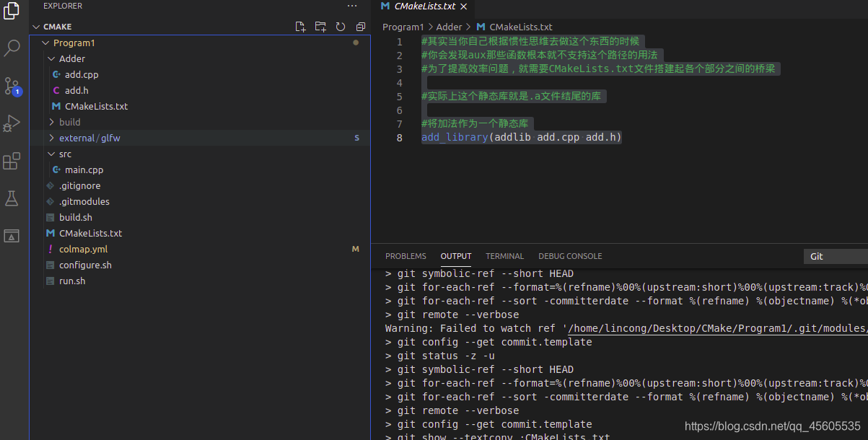Switch to the DEBUG CONSOLE panel tab

570,256
